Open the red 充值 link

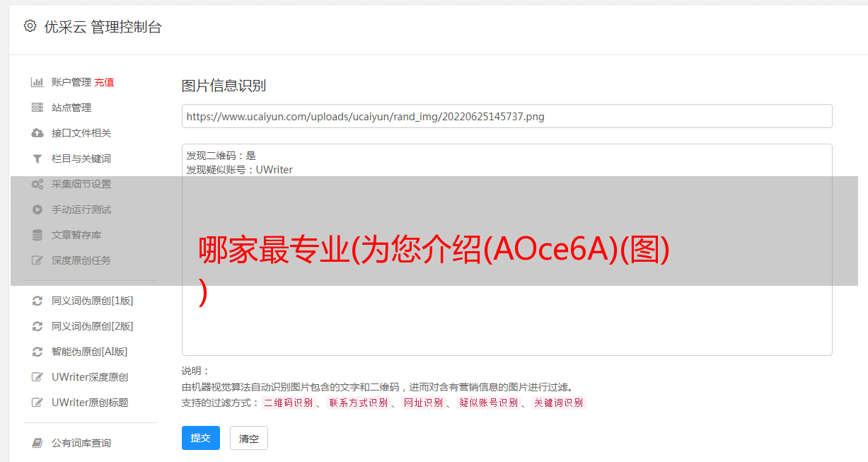pyautogui.click(x=104, y=82)
